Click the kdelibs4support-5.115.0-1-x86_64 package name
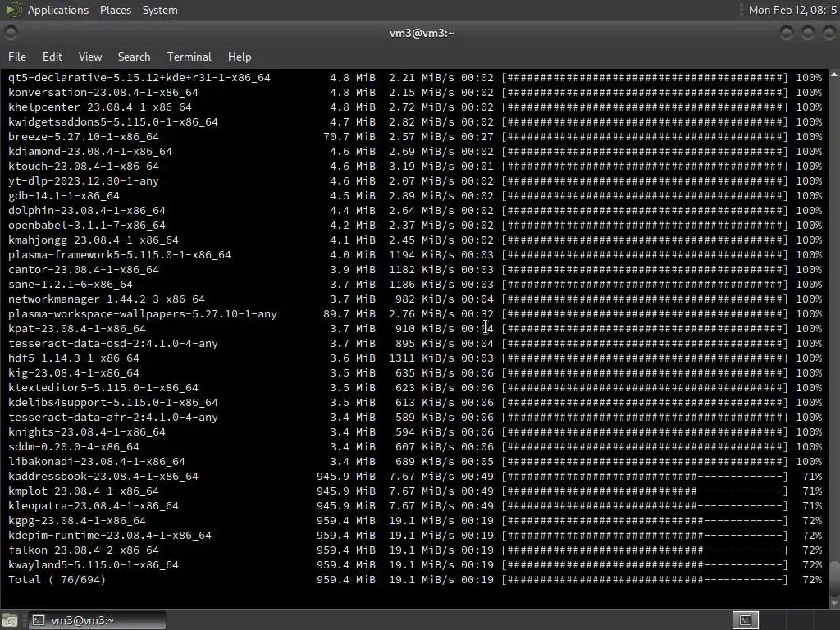The width and height of the screenshot is (840, 630). (x=113, y=402)
